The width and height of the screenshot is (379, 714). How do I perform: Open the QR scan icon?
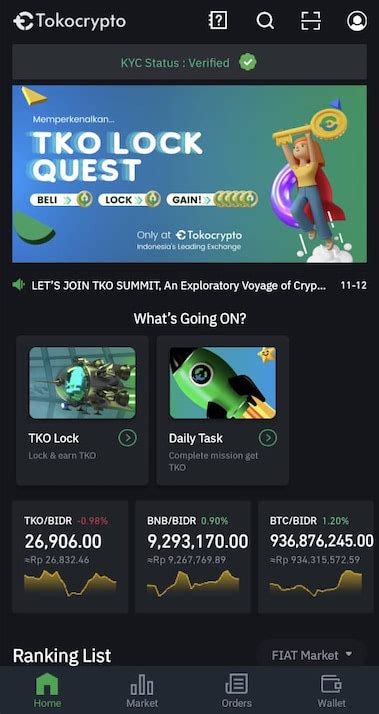pos(311,20)
